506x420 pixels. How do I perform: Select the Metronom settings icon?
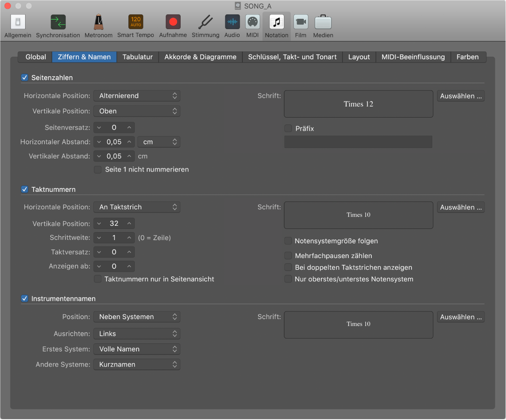click(98, 22)
